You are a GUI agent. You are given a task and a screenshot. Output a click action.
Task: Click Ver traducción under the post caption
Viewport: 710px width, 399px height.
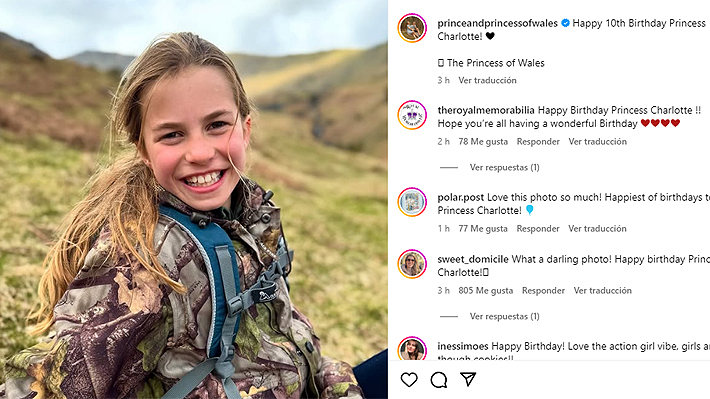(487, 80)
